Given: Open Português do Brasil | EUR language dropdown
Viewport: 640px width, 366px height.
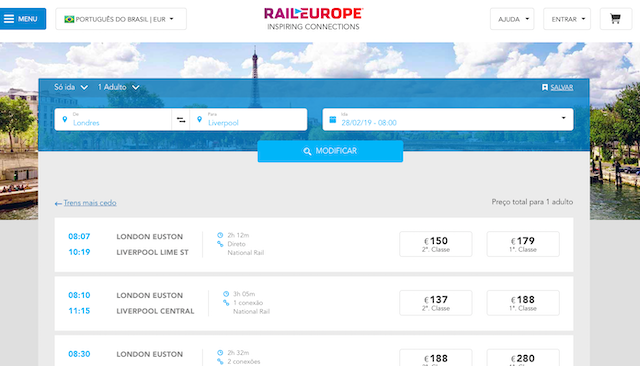Looking at the screenshot, I should [x=121, y=19].
